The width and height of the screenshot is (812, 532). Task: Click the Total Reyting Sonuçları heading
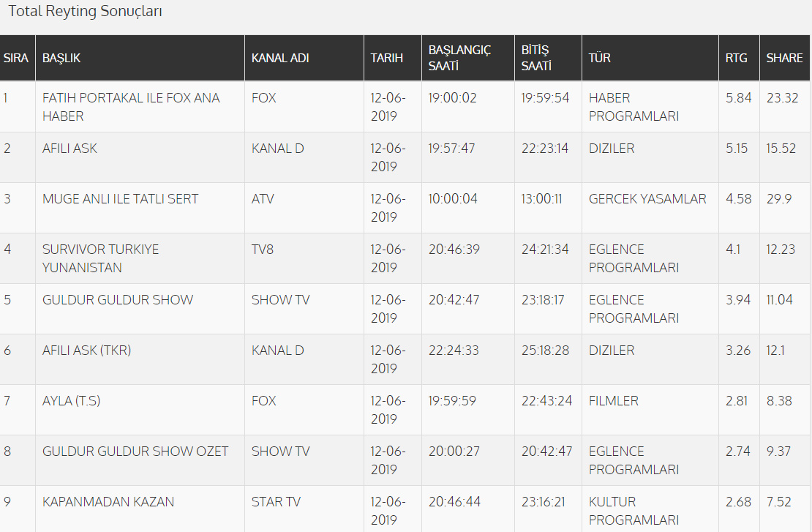pyautogui.click(x=86, y=12)
